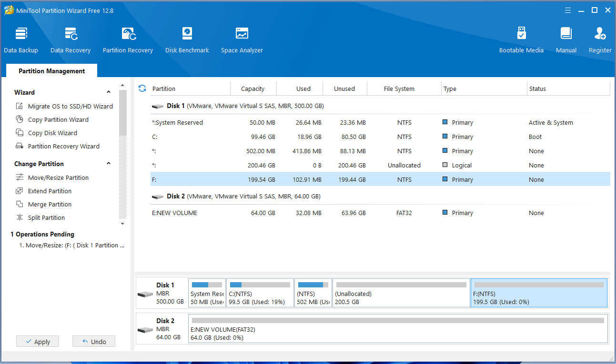Select the pending Move/Resize operation
Viewport: 616px width, 364px height.
point(71,246)
